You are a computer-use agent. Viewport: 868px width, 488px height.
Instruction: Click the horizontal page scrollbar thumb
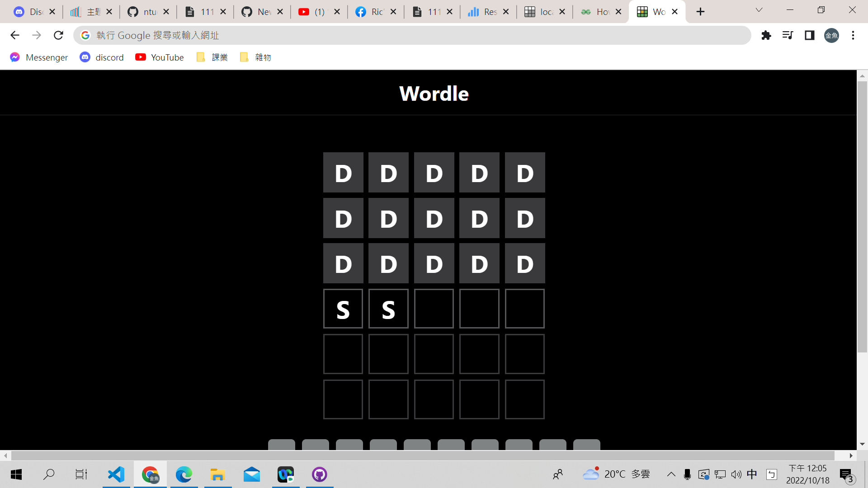tap(423, 455)
